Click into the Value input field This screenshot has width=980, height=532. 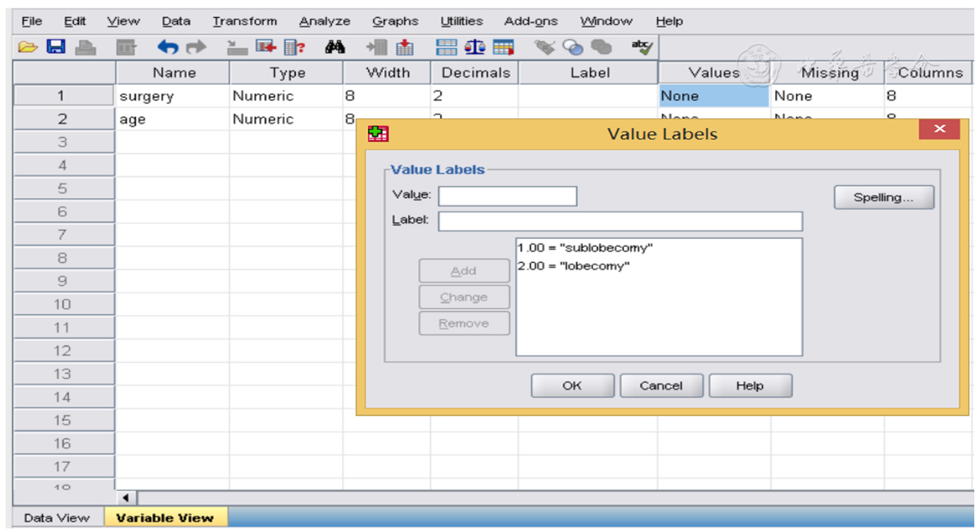(x=507, y=197)
